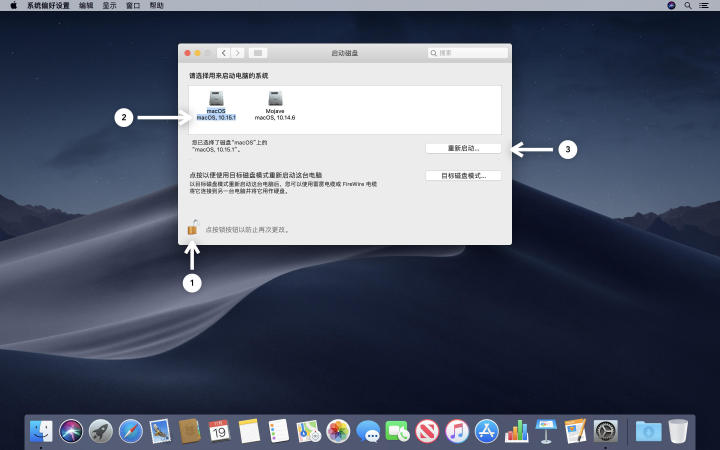Open Mail from the Dock
720x450 pixels.
point(160,431)
